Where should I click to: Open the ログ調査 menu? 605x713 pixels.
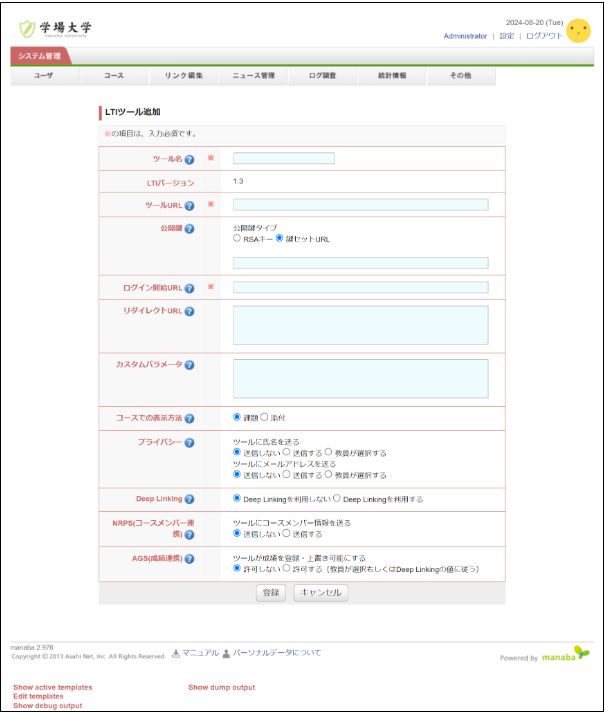(x=323, y=75)
